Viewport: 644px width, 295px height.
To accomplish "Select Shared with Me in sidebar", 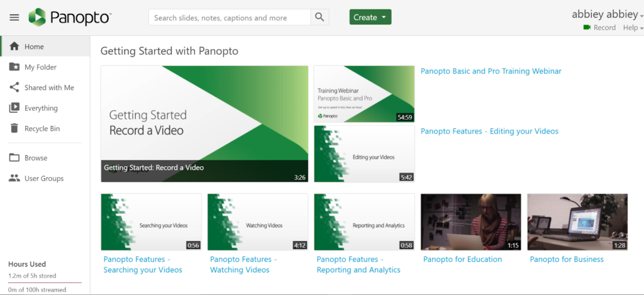I will (45, 87).
